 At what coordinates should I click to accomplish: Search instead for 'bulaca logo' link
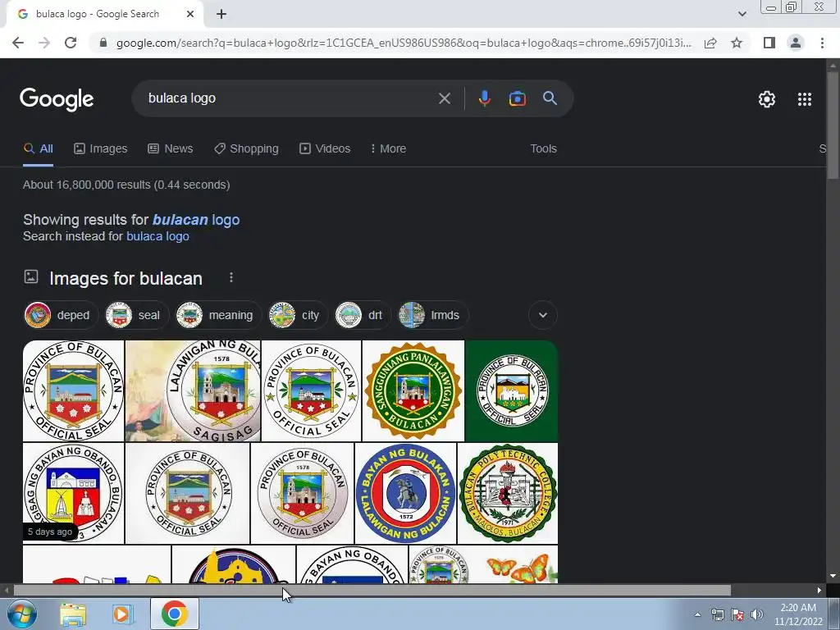pyautogui.click(x=157, y=236)
